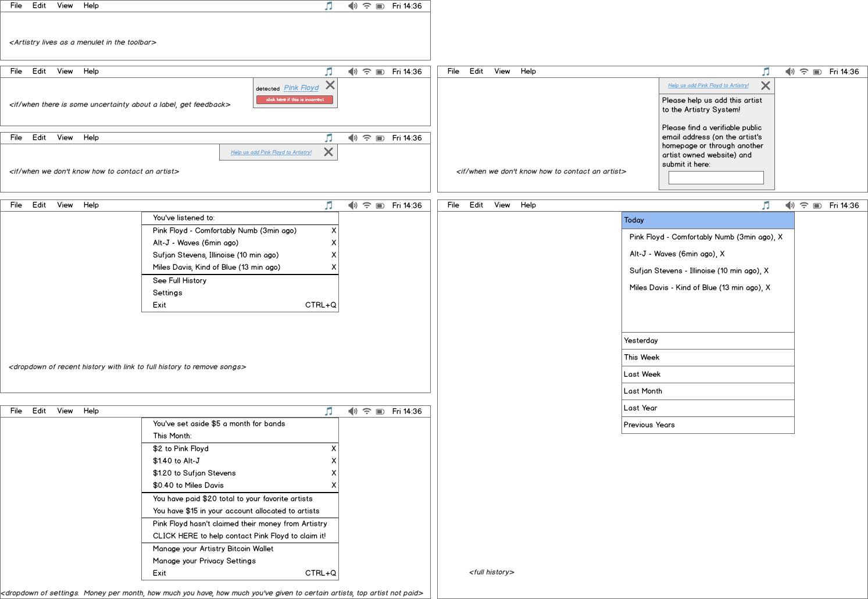Open the Edit menu in the 'Artistry lives as a menulet' panel
Viewport: 868px width, 599px height.
[39, 6]
